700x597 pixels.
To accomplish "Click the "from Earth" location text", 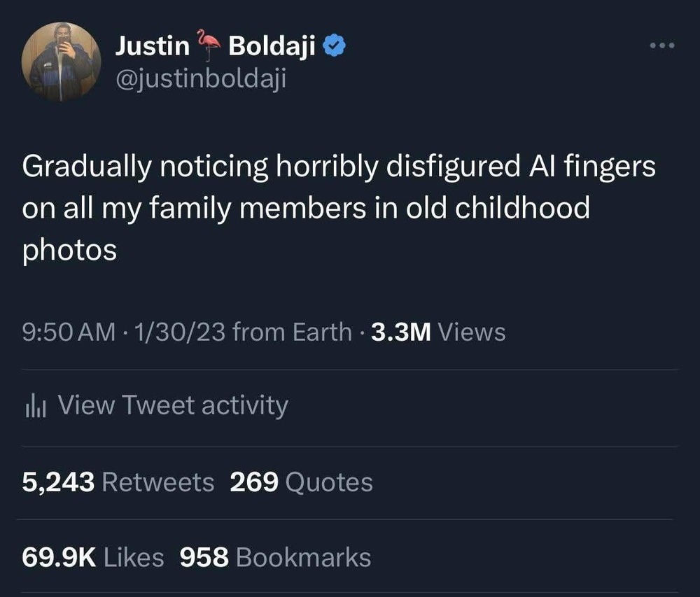I will click(292, 332).
